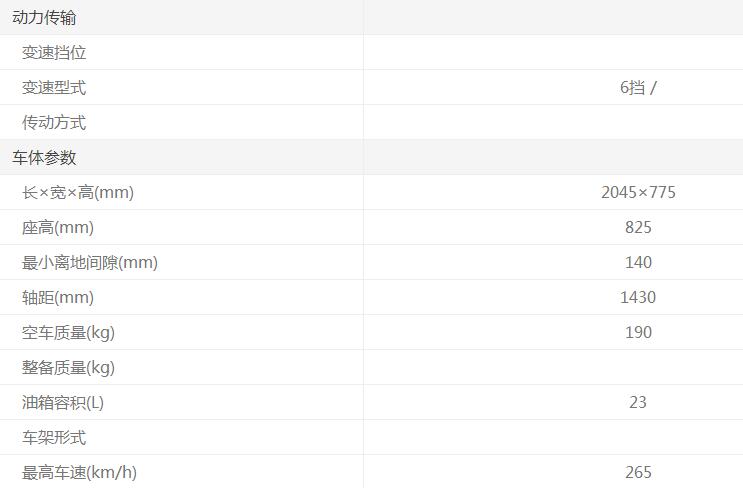Select the 6挡 / transmission value
The image size is (743, 488).
pyautogui.click(x=638, y=87)
